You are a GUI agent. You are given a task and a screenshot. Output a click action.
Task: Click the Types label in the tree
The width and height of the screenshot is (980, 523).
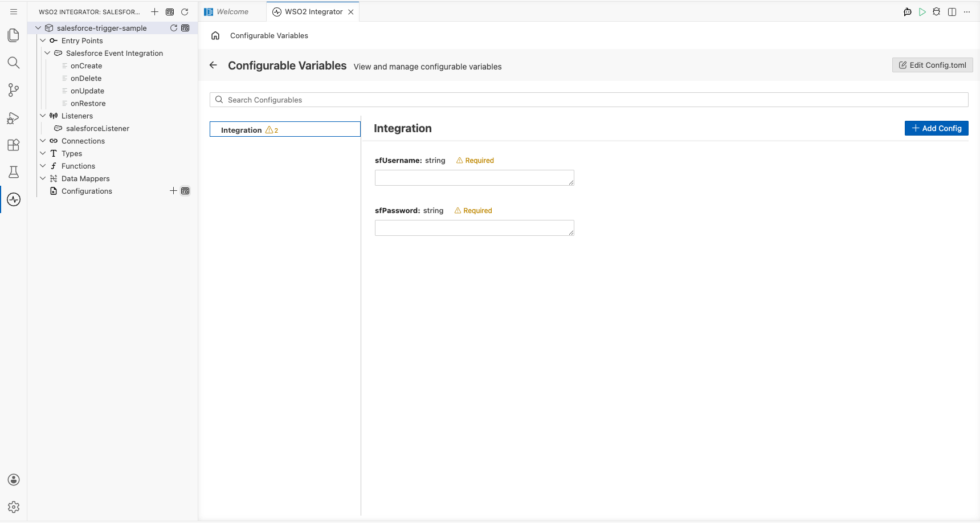pyautogui.click(x=72, y=153)
